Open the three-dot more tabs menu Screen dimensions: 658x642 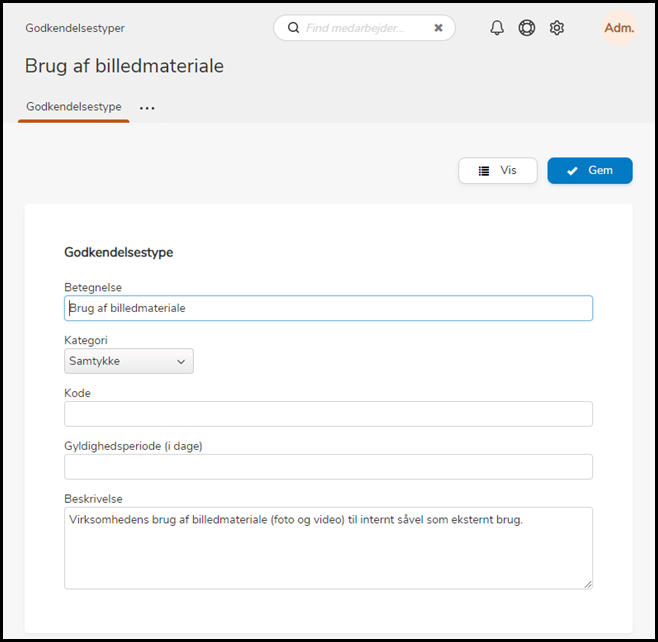click(147, 108)
